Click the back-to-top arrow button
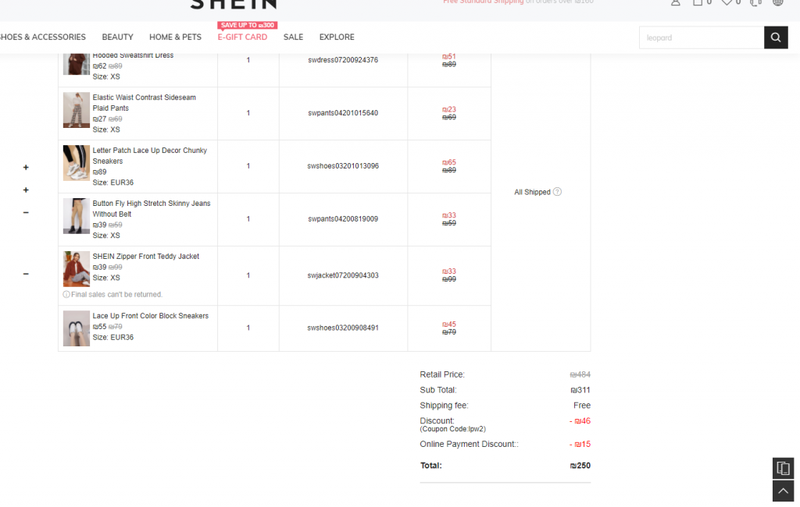Viewport: 800px width, 507px height. 783,491
